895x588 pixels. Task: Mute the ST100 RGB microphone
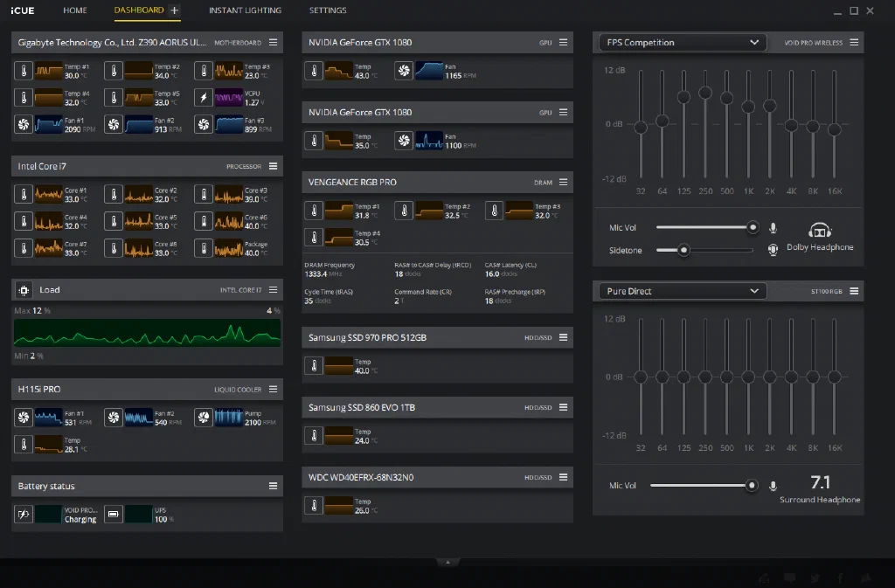coord(773,486)
